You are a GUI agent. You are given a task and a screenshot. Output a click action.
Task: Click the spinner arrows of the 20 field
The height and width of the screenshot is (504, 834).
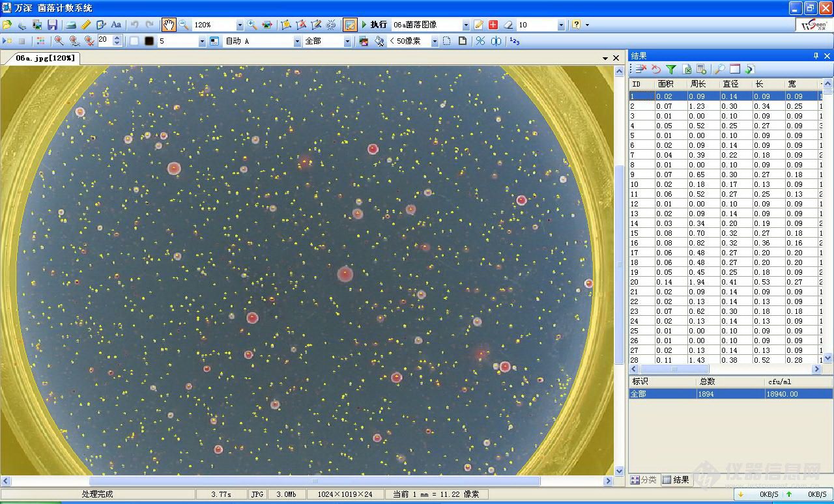point(117,41)
